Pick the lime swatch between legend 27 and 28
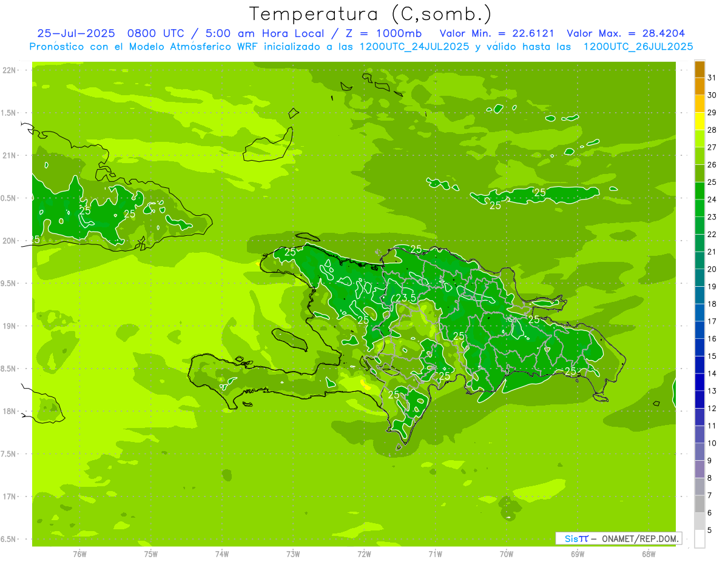This screenshot has height=562, width=728. (699, 139)
